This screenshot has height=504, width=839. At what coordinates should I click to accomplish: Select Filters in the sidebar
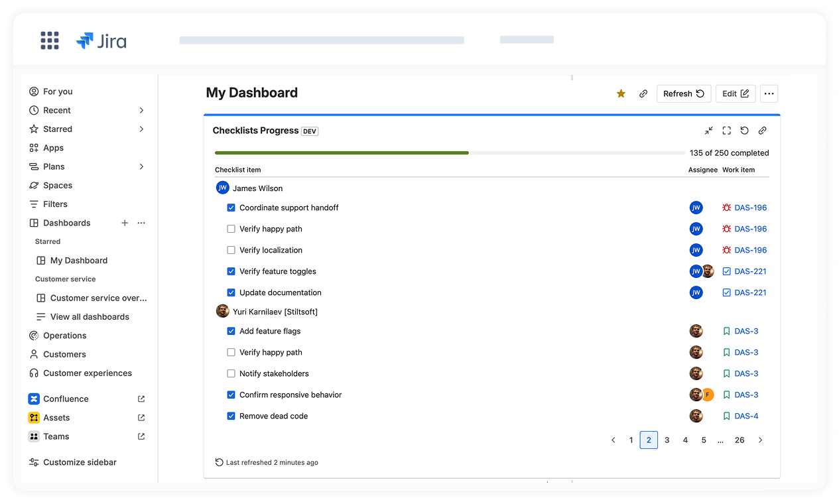[x=55, y=204]
